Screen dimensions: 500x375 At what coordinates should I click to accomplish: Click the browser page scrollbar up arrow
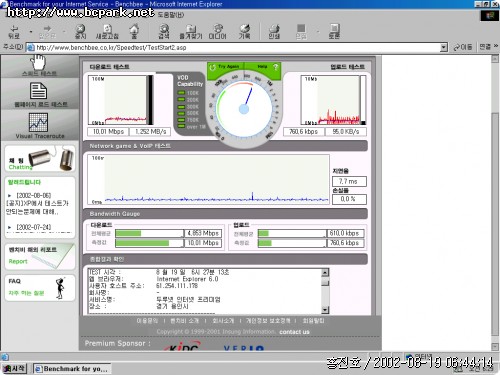point(495,59)
